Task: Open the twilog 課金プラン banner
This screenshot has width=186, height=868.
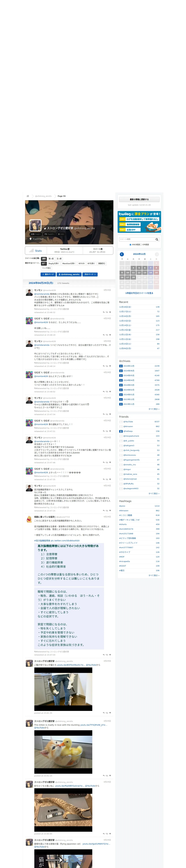Action: coord(139,222)
